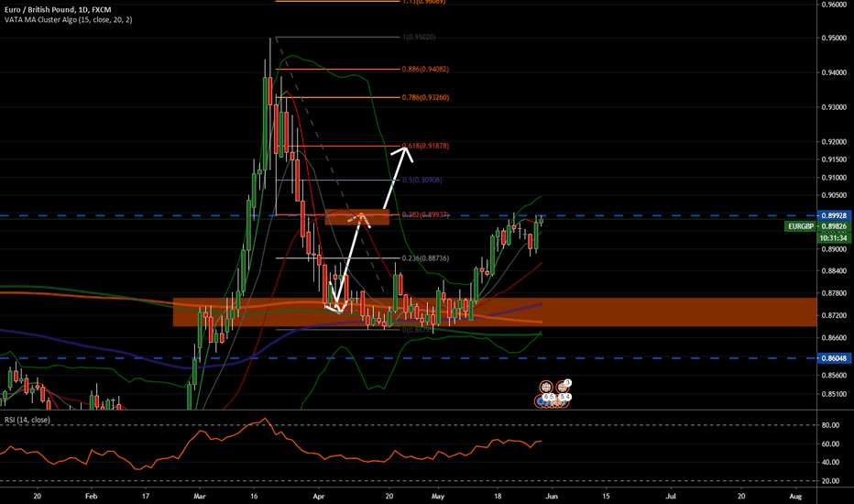Click the Apr label on the time axis

[319, 497]
